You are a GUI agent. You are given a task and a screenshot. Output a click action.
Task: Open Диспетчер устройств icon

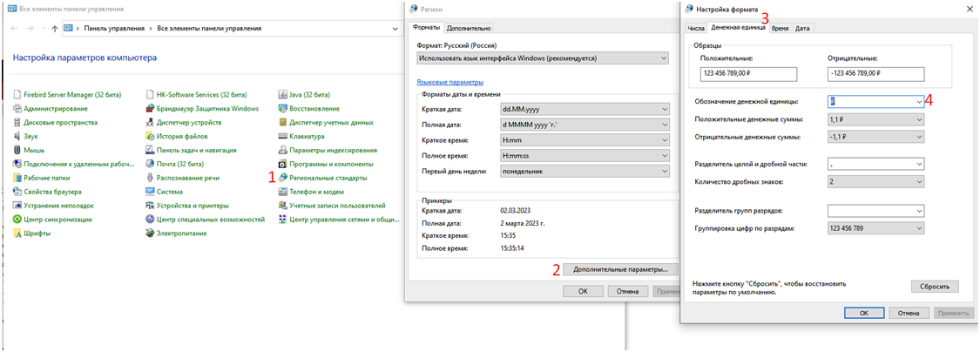coord(150,123)
